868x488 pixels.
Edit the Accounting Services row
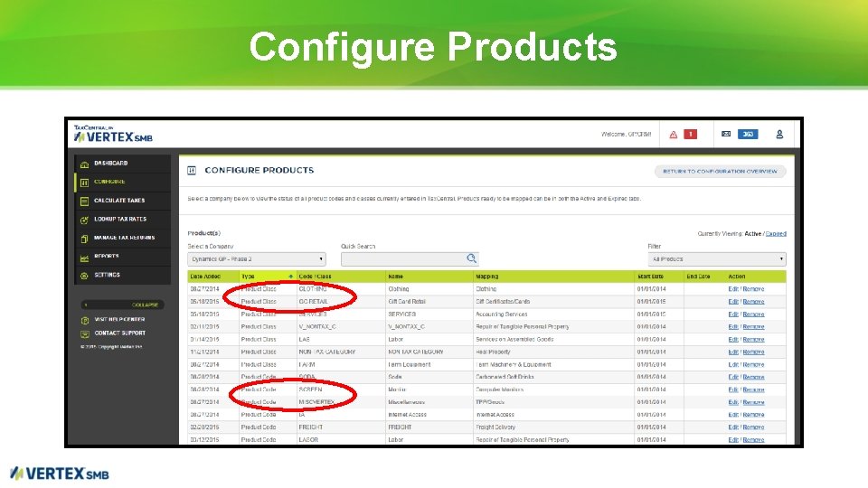tap(733, 314)
